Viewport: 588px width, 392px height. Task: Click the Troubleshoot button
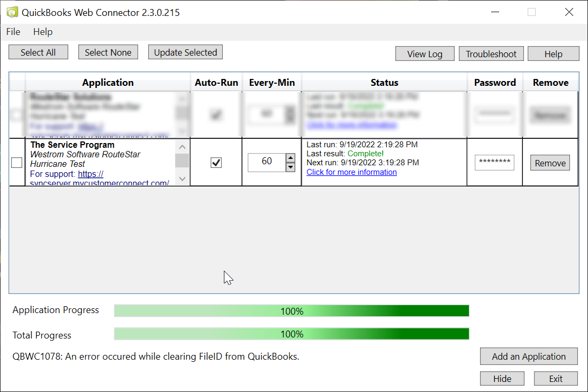coord(491,54)
